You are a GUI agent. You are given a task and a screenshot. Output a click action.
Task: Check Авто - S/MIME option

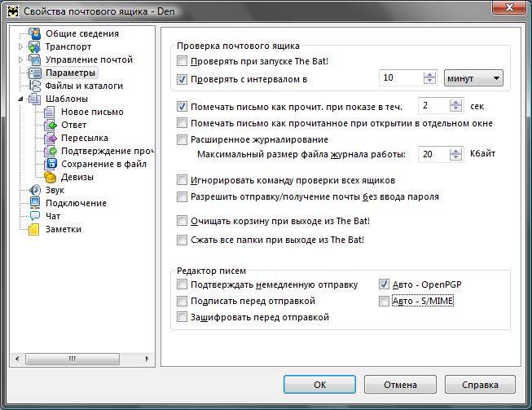[384, 301]
